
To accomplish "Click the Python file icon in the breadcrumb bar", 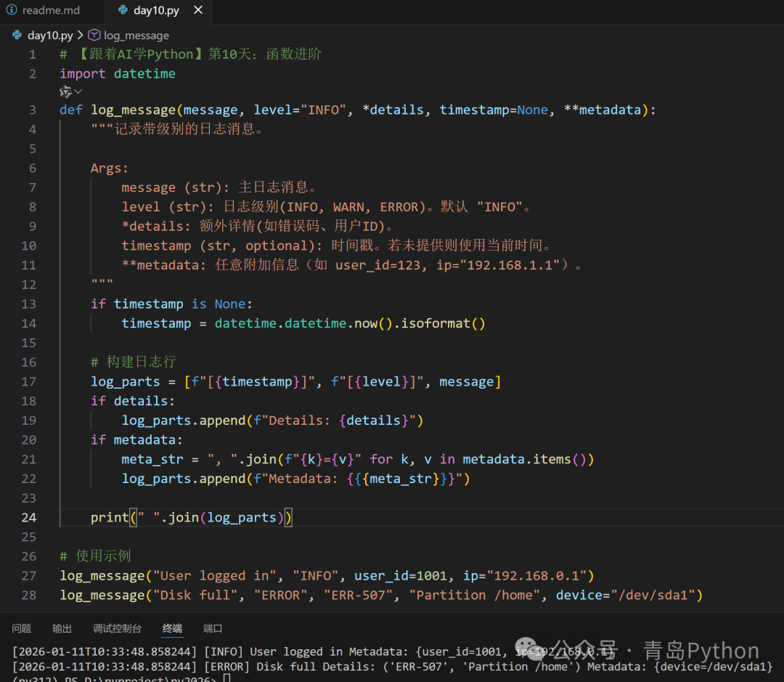I will click(x=16, y=35).
